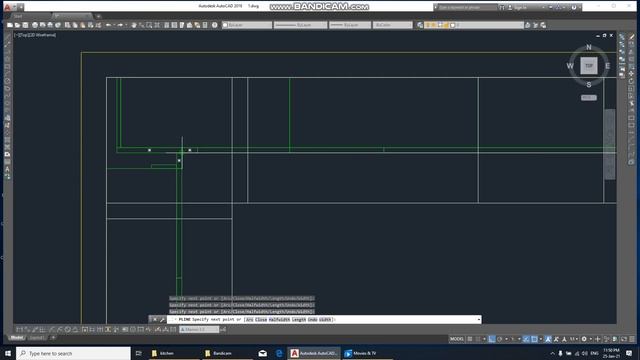The height and width of the screenshot is (360, 640).
Task: Click the MODEL button in status bar
Action: pyautogui.click(x=457, y=339)
